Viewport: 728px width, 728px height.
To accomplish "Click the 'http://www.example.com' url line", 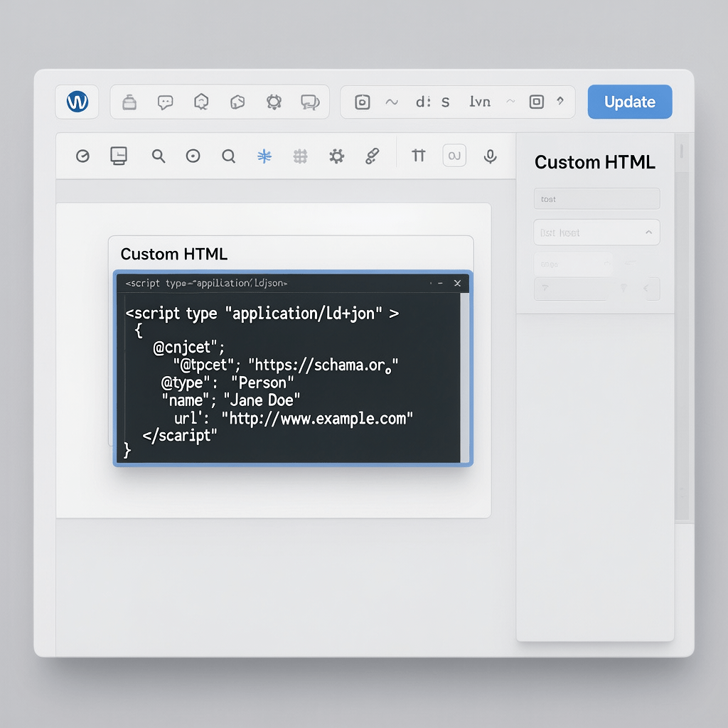I will [x=294, y=418].
